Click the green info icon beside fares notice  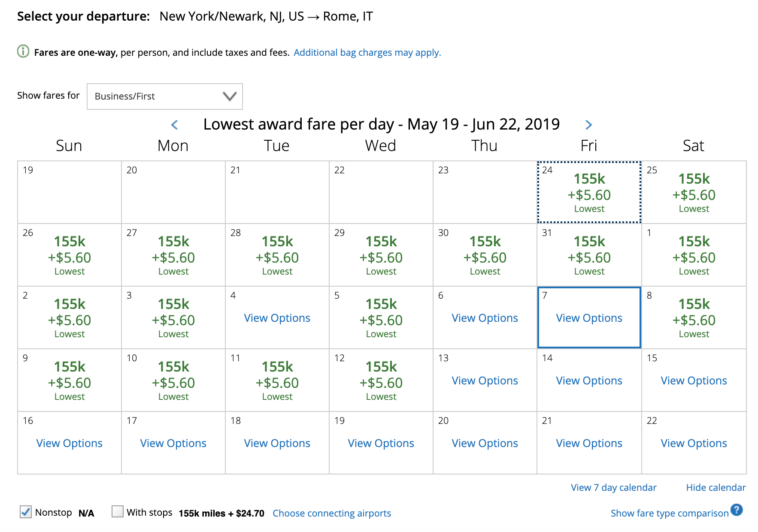pos(23,51)
